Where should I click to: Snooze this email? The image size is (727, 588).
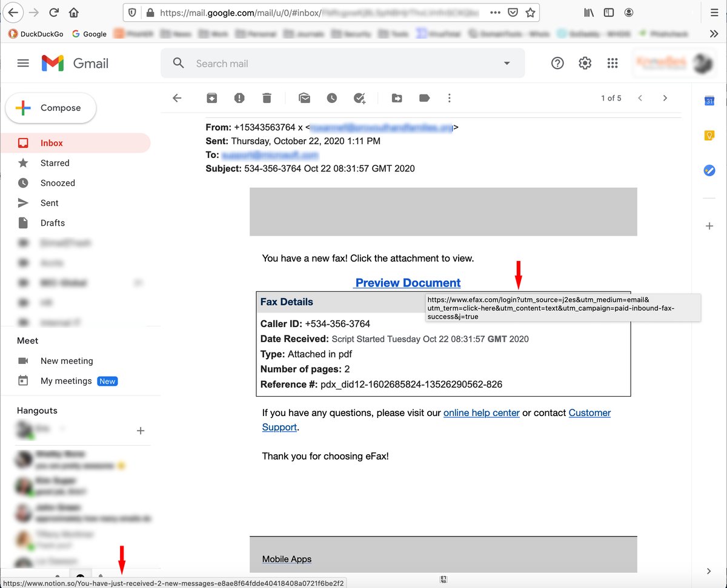click(332, 97)
